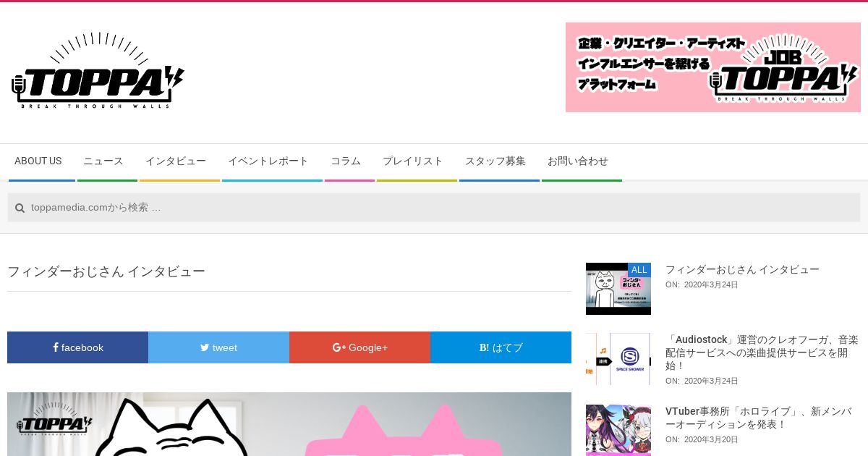Share the article on facebook

(77, 347)
